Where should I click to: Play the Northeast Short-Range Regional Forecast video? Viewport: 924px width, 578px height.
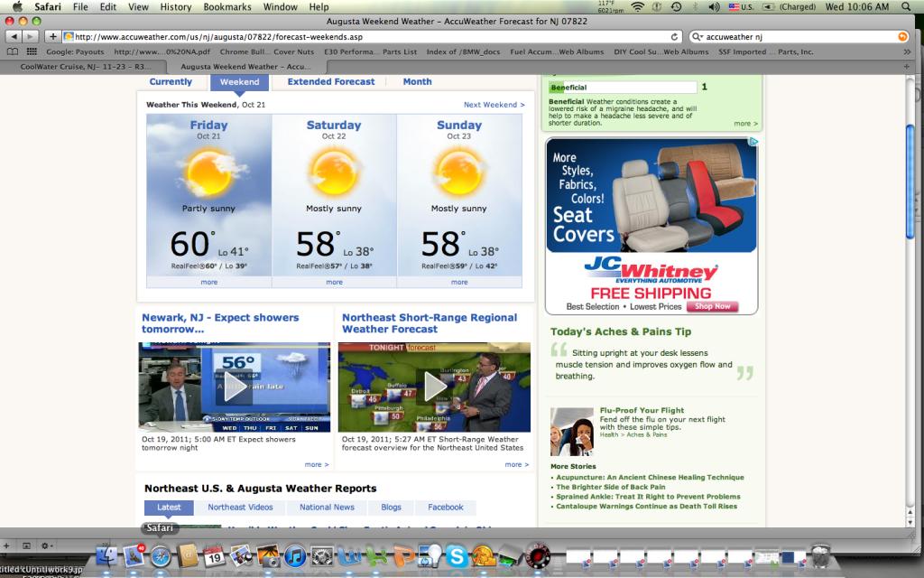coord(434,387)
